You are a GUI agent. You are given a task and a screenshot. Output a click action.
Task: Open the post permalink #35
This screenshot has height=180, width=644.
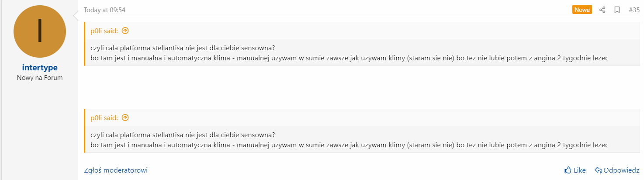coord(634,10)
